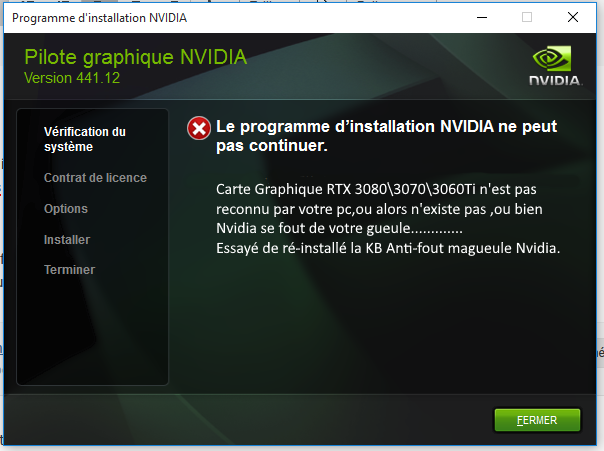Screen dimensions: 604x451
Task: Minimize the NVIDIA installer window
Action: tap(482, 17)
